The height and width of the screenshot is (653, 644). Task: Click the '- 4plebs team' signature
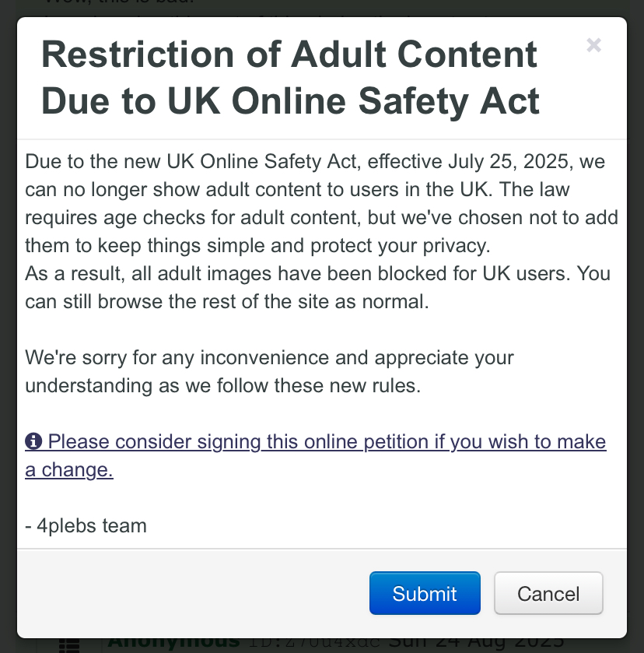click(86, 526)
